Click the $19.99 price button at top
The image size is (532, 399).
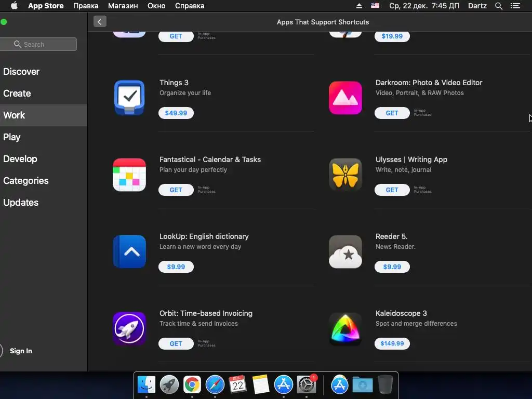click(392, 36)
